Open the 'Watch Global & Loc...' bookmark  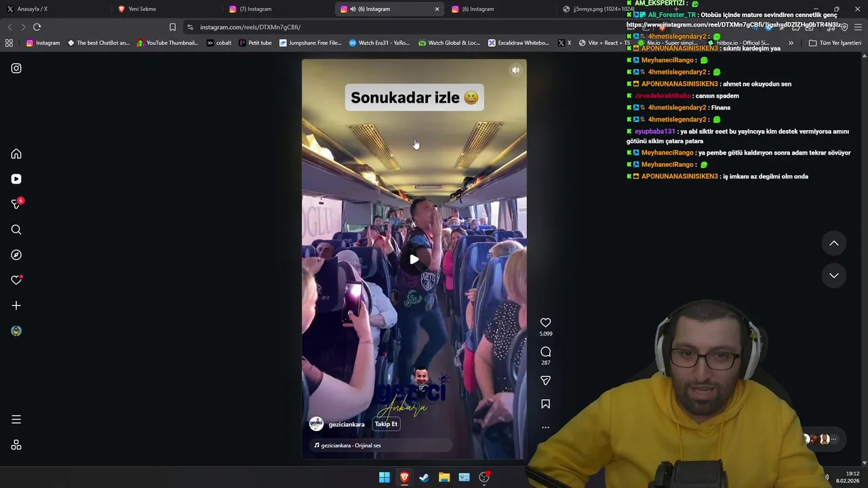[449, 43]
